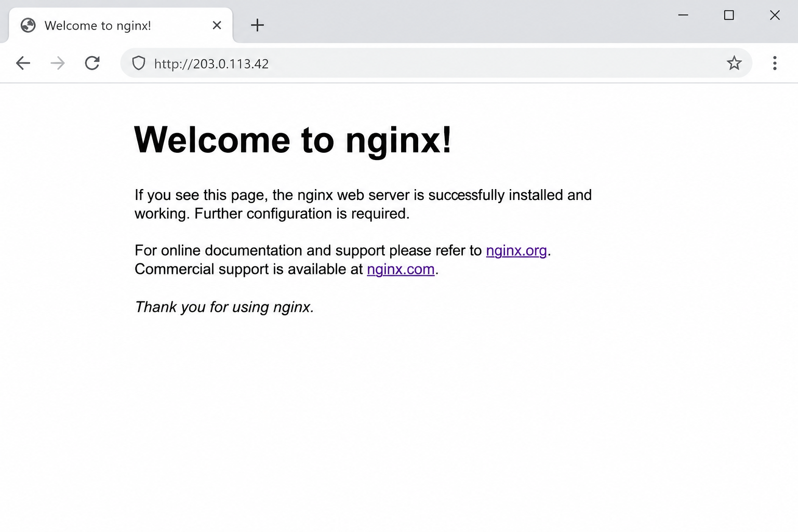798x532 pixels.
Task: Minimize the browser window
Action: pyautogui.click(x=683, y=15)
